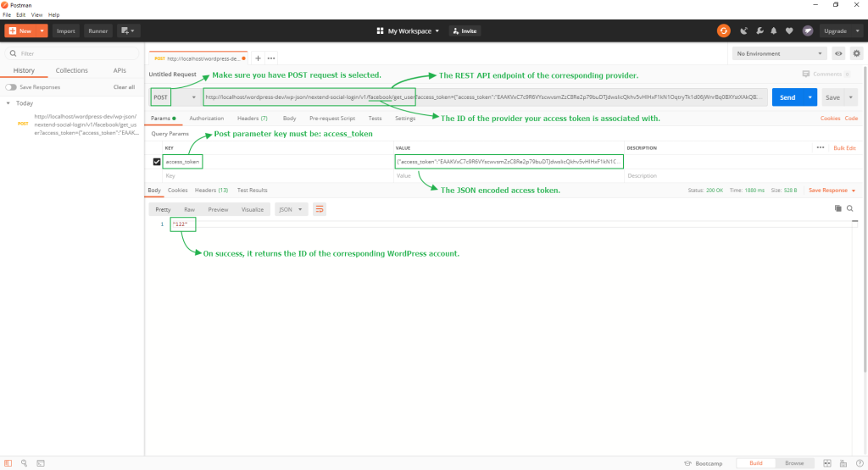Switch to the APIs sidebar tab
The image size is (868, 470).
click(120, 71)
